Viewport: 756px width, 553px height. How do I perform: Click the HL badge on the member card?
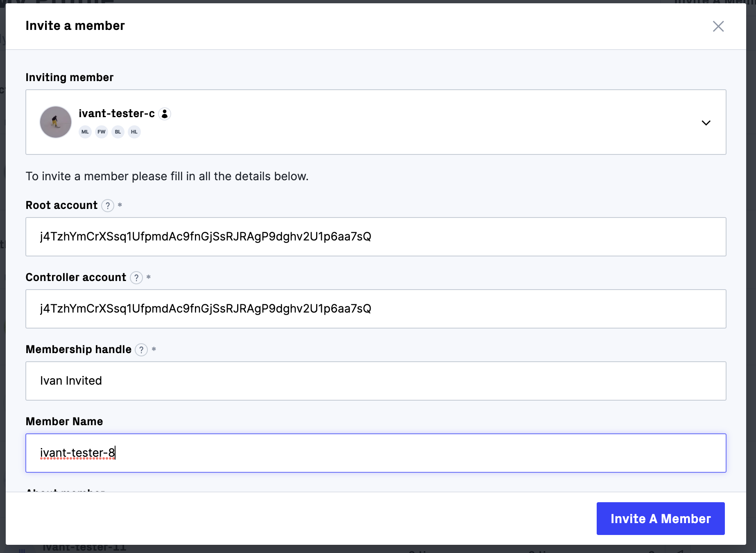click(x=134, y=132)
